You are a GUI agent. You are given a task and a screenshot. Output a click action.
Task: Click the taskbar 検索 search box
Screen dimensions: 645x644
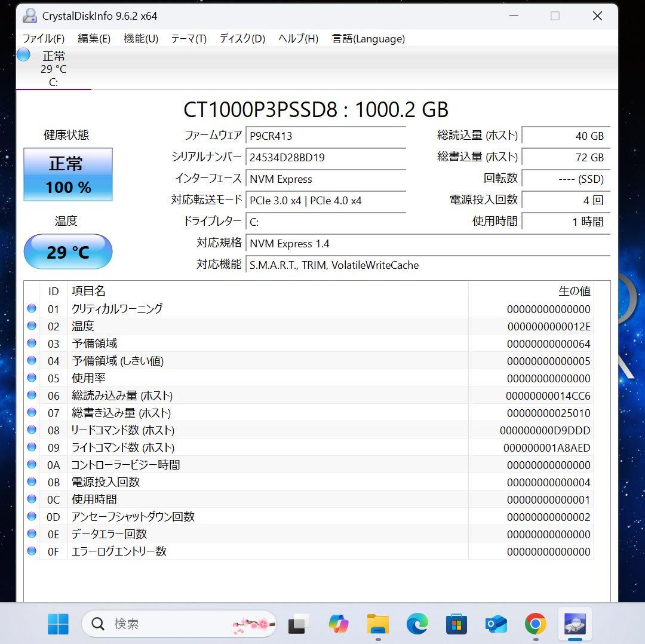point(179,624)
